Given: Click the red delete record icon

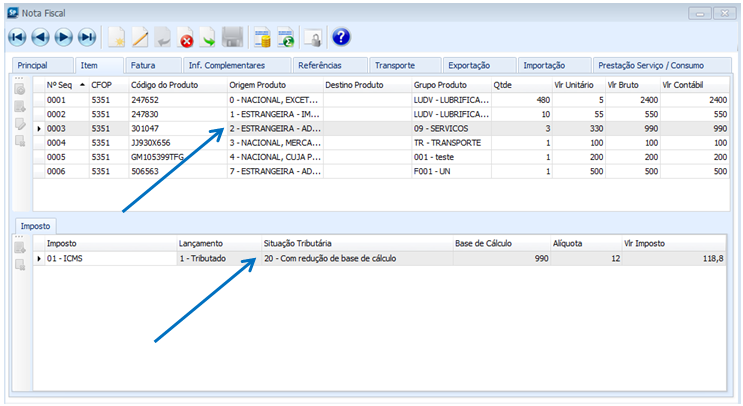Looking at the screenshot, I should [186, 38].
